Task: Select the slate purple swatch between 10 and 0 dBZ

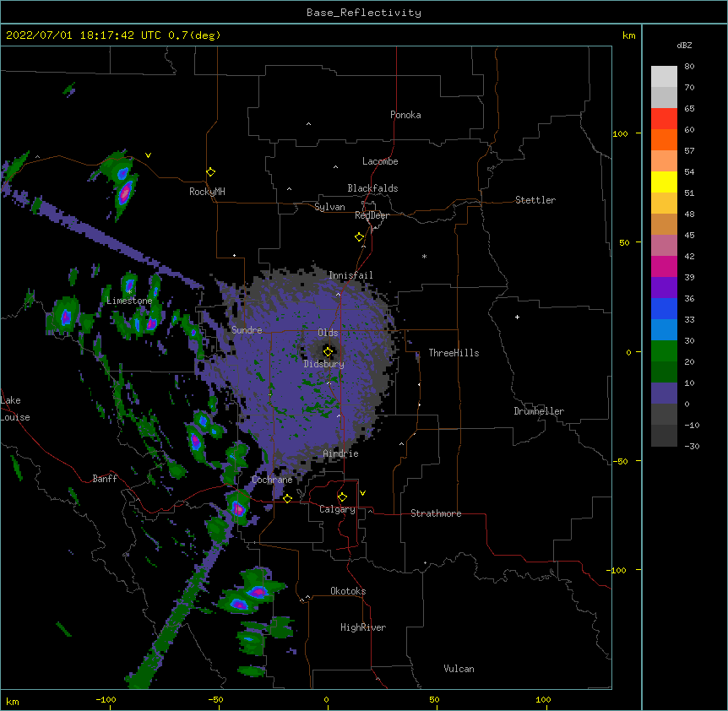Action: 664,393
